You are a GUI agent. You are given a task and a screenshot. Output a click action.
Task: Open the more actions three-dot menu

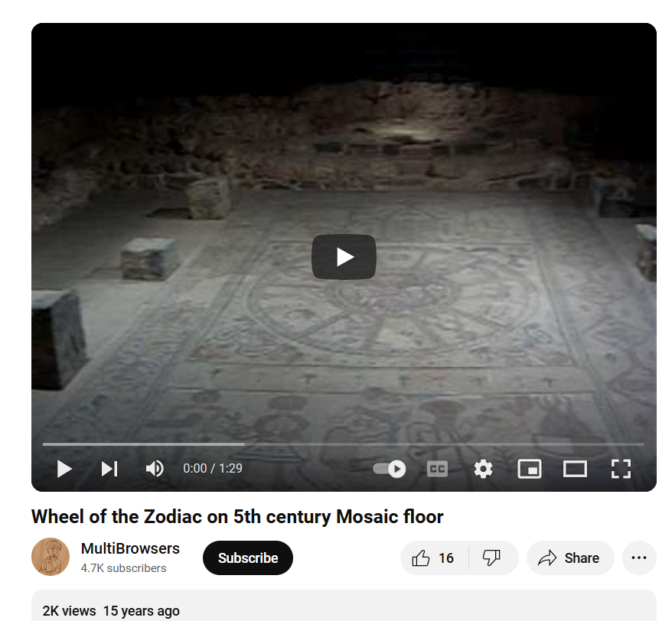tap(639, 558)
